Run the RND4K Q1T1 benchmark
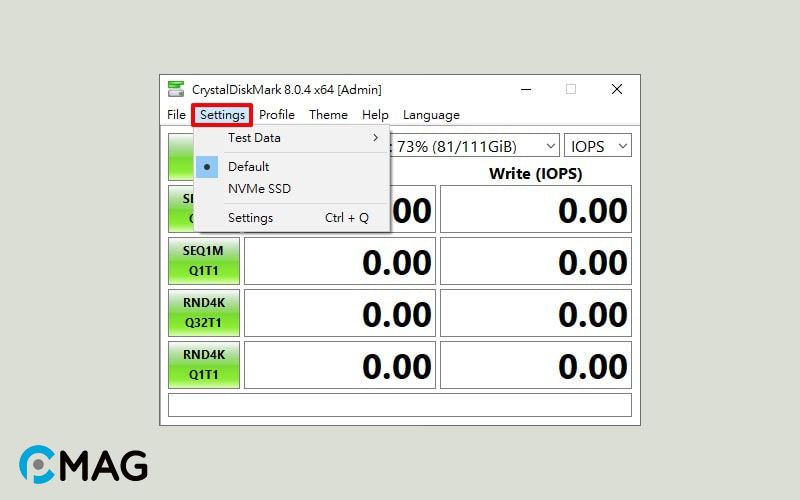The image size is (800, 500). tap(204, 365)
